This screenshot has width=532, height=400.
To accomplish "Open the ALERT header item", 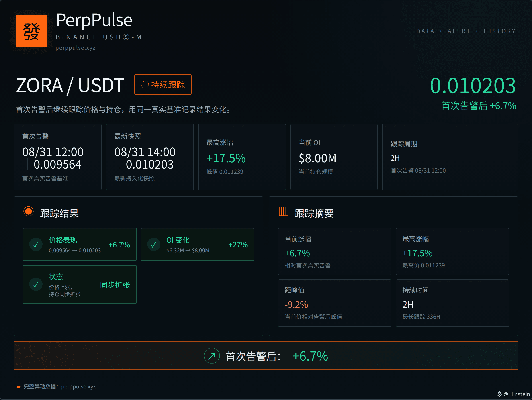I will pyautogui.click(x=459, y=31).
